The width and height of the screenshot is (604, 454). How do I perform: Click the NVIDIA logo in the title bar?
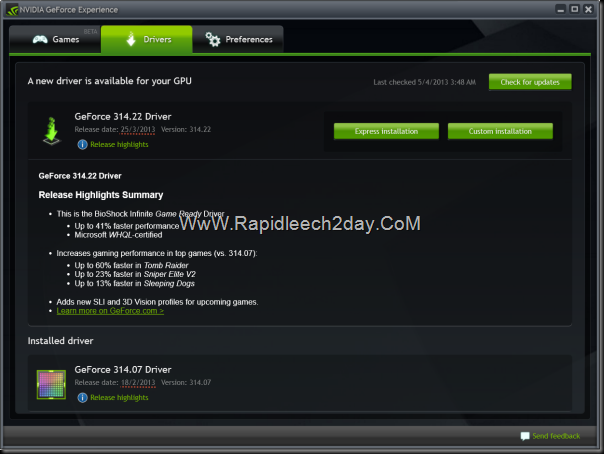tap(12, 10)
